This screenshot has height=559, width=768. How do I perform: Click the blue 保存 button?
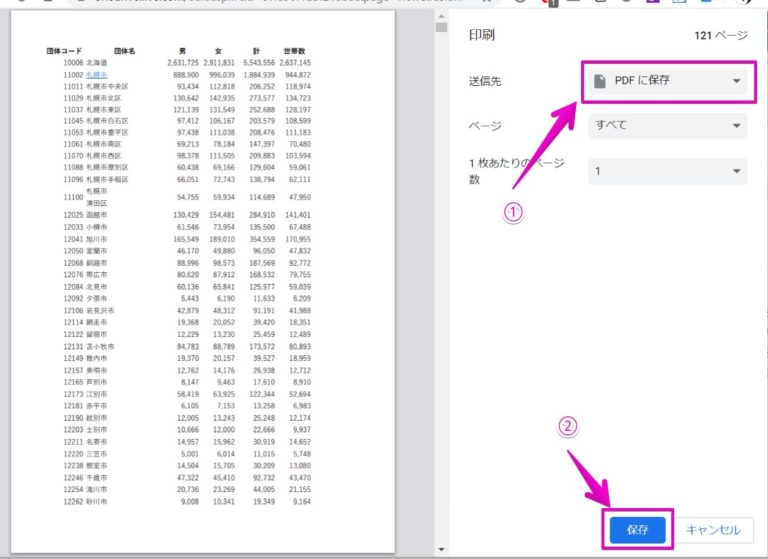click(x=637, y=529)
